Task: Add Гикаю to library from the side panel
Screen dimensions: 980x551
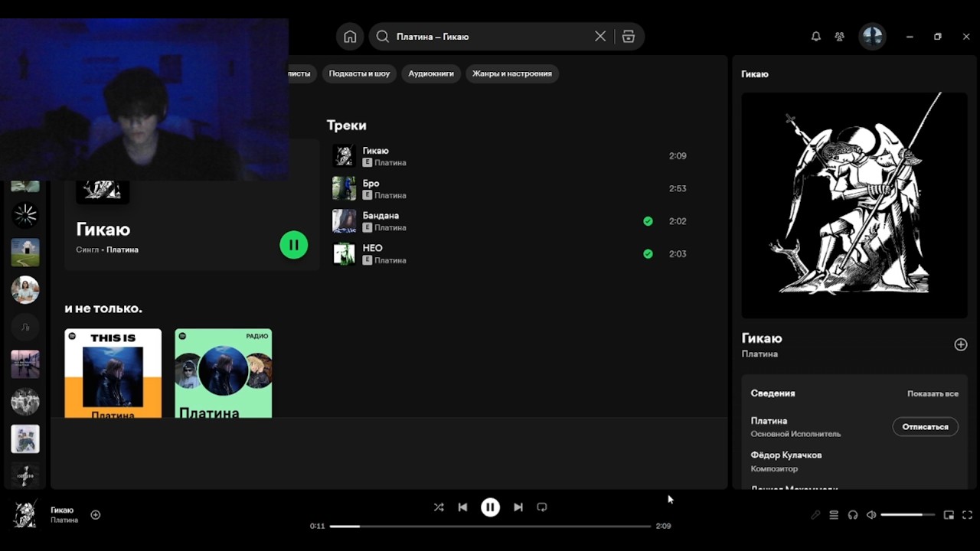Action: 961,344
